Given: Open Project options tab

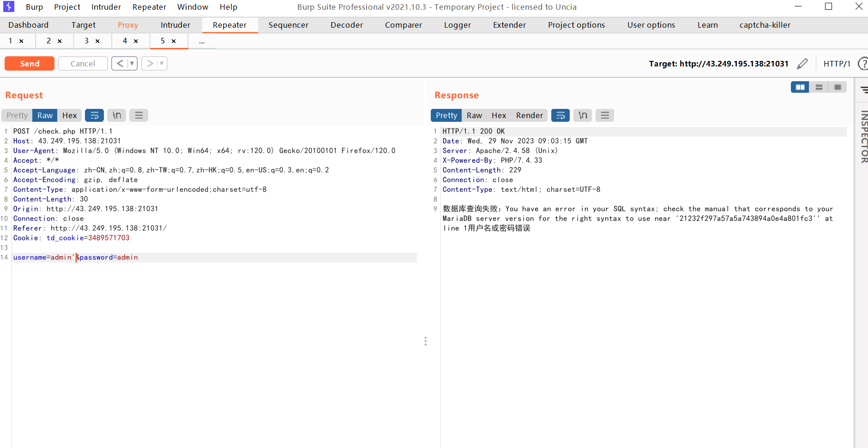Looking at the screenshot, I should 576,25.
